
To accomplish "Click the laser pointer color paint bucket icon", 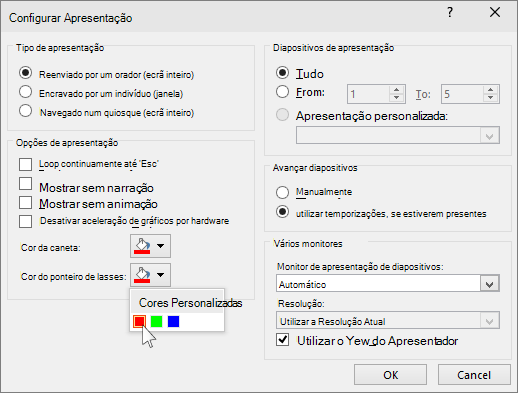I will [x=142, y=275].
